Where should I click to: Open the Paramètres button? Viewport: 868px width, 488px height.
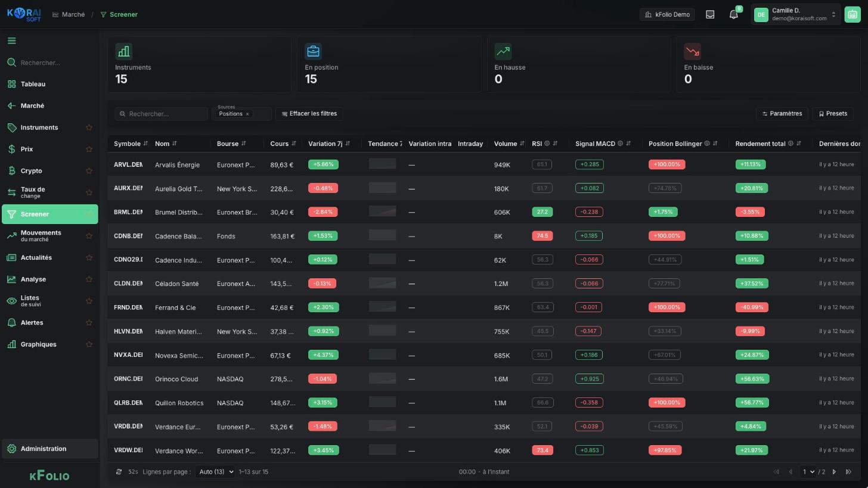(x=782, y=114)
